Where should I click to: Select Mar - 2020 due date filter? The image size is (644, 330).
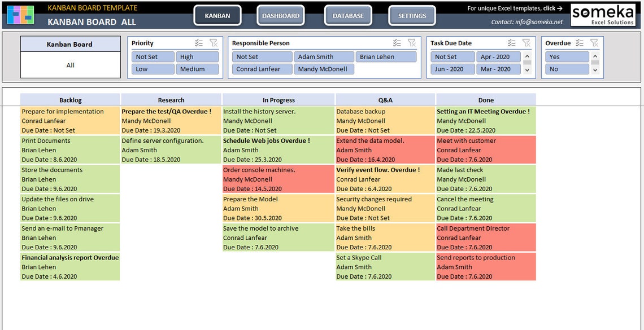coord(499,69)
